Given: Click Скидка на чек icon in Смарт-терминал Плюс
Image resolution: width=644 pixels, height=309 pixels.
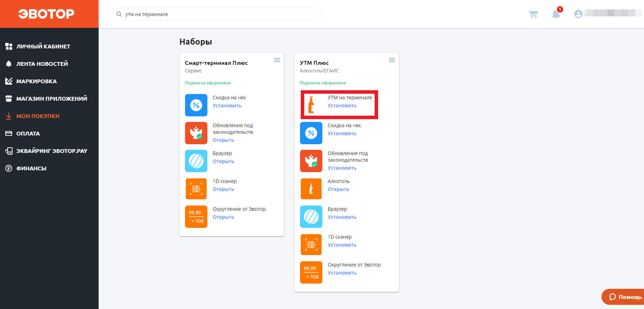Looking at the screenshot, I should pyautogui.click(x=196, y=105).
